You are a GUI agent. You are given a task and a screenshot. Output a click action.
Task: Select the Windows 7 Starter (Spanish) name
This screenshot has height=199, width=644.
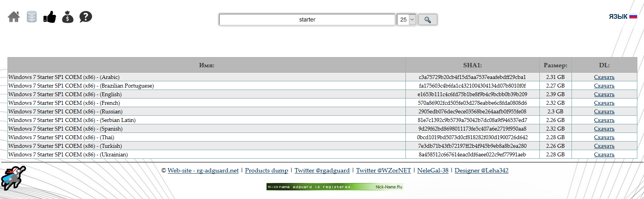click(65, 129)
